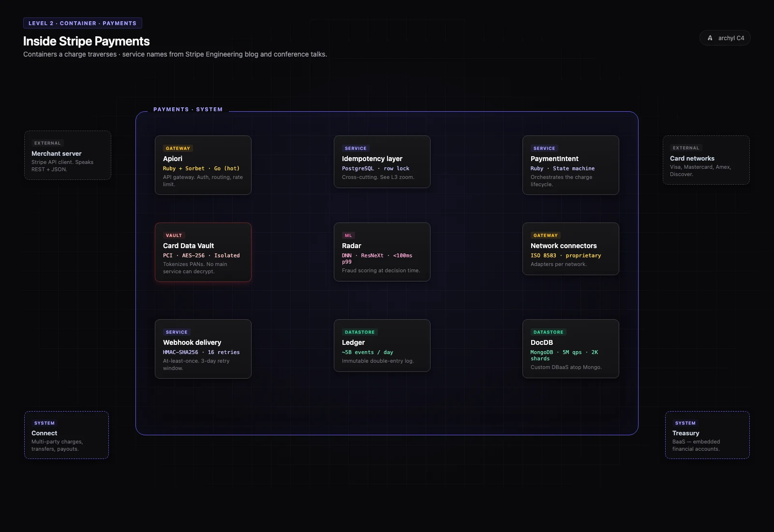The height and width of the screenshot is (532, 774).
Task: Click the SERVICE tag on Idempotency layer
Action: 356,148
